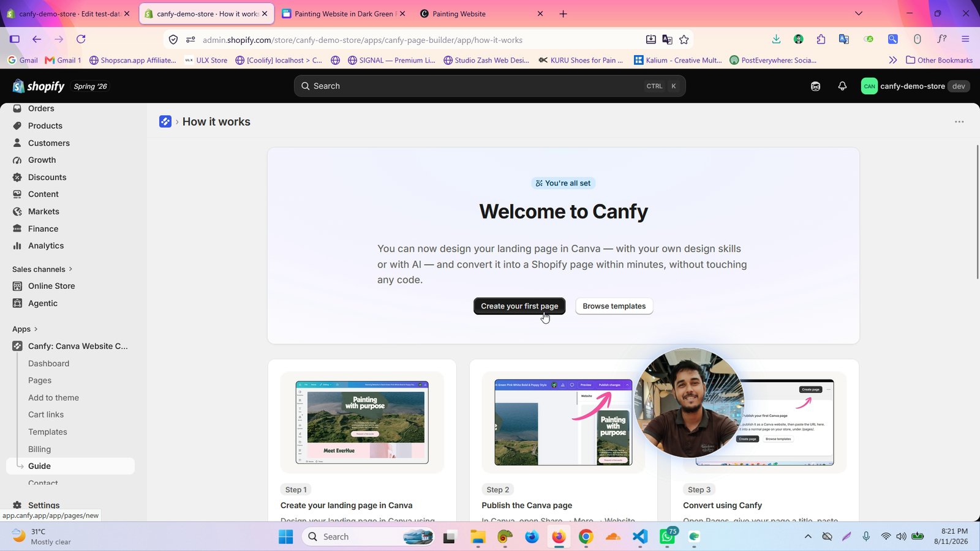
Task: Open the canfy-demo-store account menu
Action: (915, 86)
